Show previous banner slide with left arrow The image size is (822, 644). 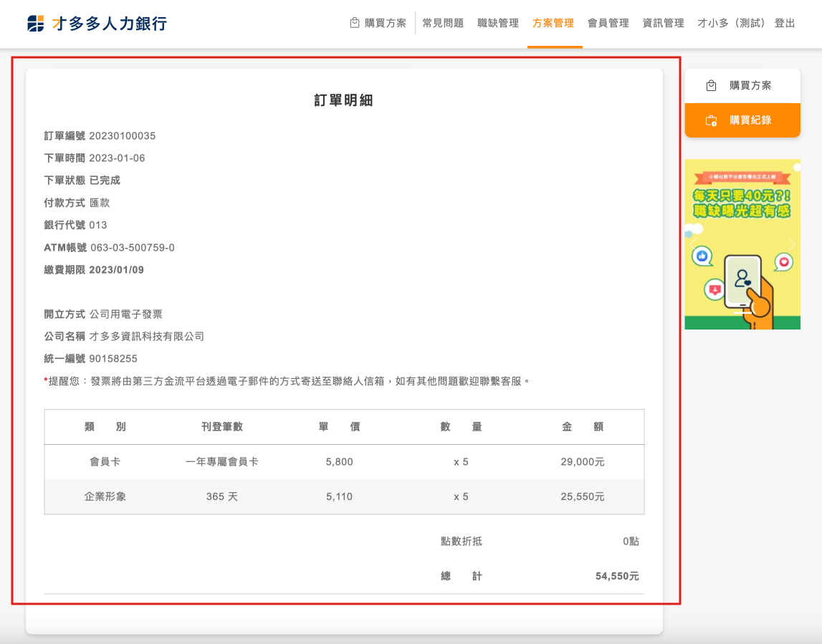coord(693,245)
